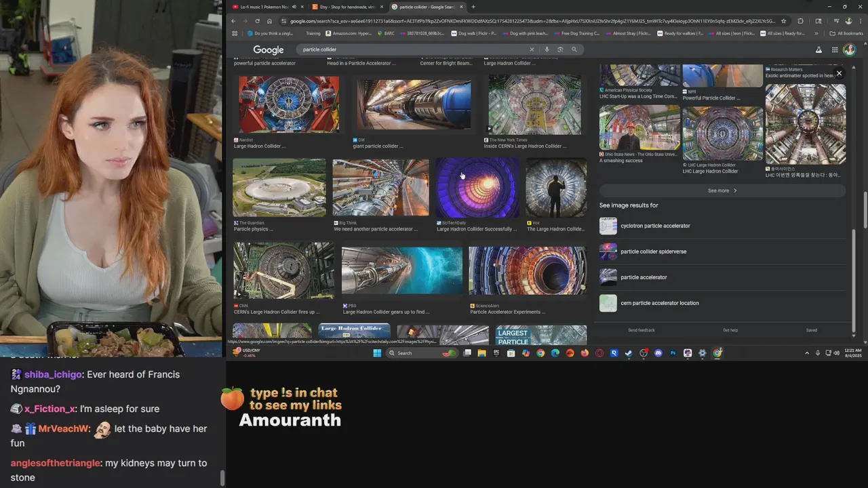Open PBS collider gears up image
Screen dimensions: 868x488
tap(402, 270)
